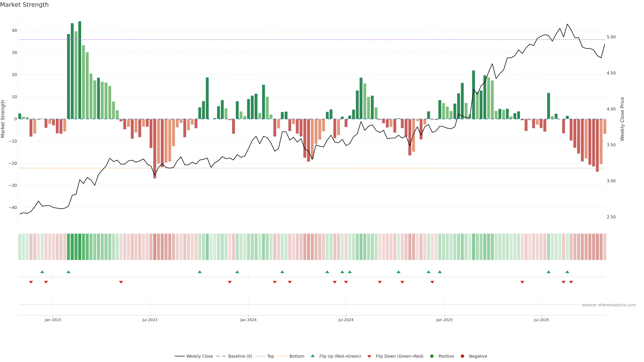Click the red Negative legend dot
Screen dimensions: 644x362
pyautogui.click(x=462, y=356)
